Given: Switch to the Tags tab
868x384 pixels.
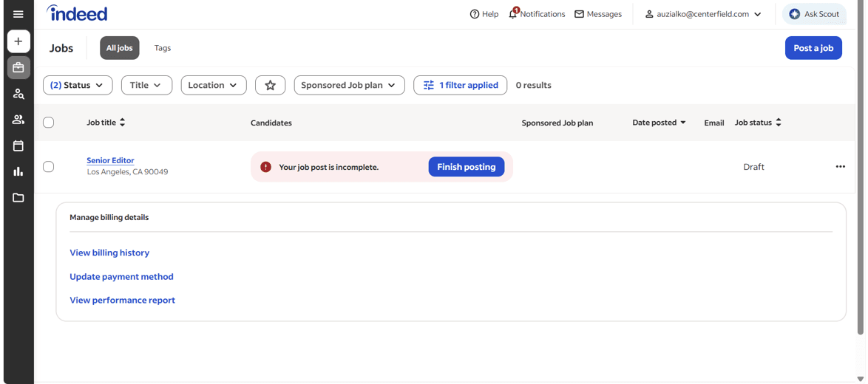Looking at the screenshot, I should click(162, 48).
